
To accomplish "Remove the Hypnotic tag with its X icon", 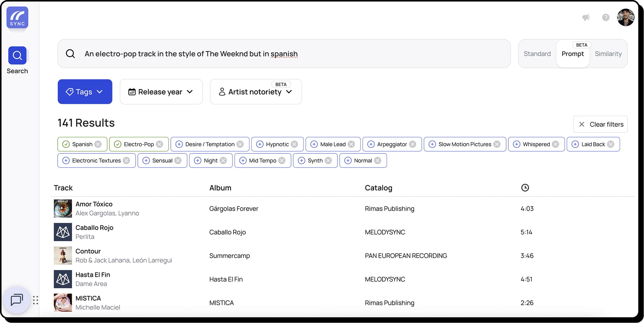I will [x=295, y=144].
